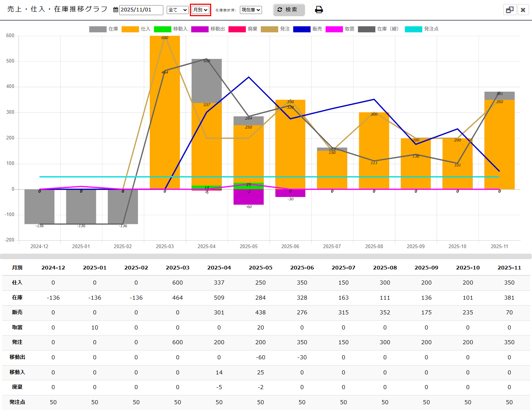Viewport: 532px width, 416px height.
Task: Expand the 現在庫 calculation dropdown
Action: point(251,10)
